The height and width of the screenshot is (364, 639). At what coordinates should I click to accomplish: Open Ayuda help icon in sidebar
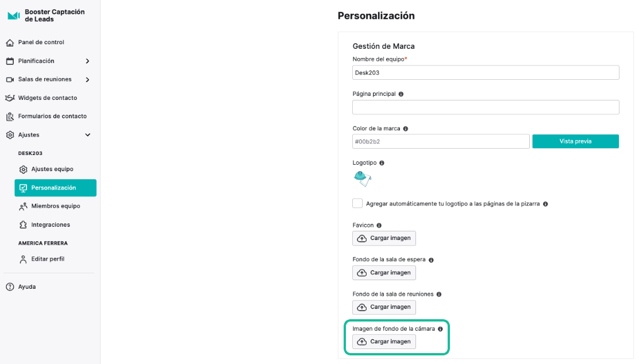[10, 287]
